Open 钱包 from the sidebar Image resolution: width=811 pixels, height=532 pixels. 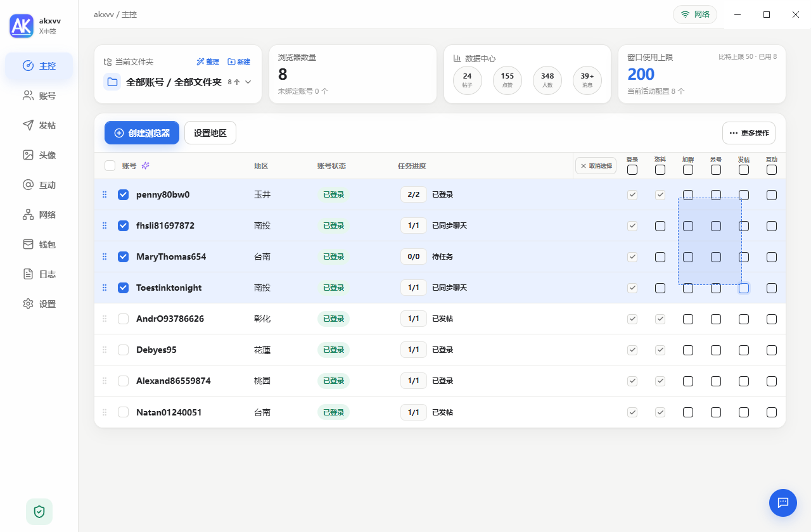(39, 244)
